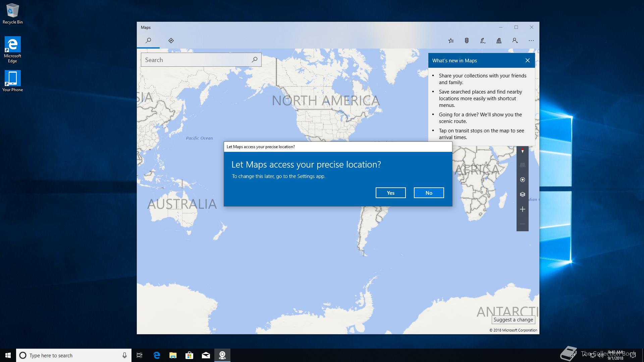The width and height of the screenshot is (644, 362).
Task: Click "To change this later" dialog text
Action: pyautogui.click(x=279, y=176)
